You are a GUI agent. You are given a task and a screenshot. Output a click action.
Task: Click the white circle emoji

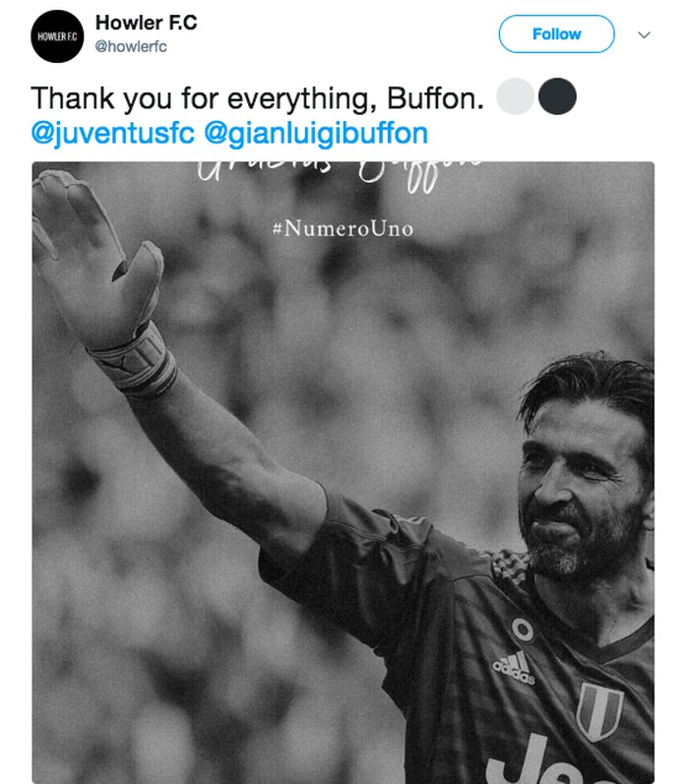[x=516, y=98]
